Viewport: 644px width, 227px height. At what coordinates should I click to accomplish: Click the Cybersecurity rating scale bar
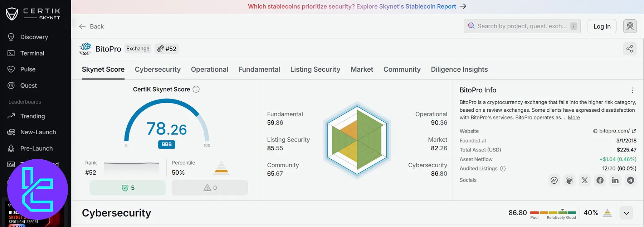pyautogui.click(x=553, y=213)
